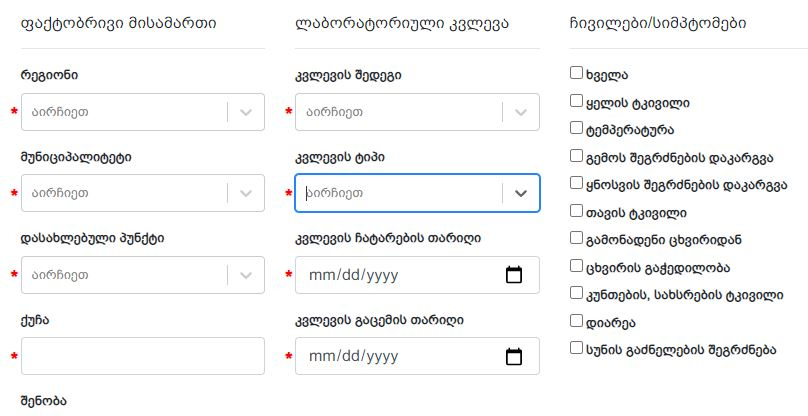The image size is (808, 416).
Task: Focus the კვლევის გაცემის თარიღი date input
Action: pos(417,356)
